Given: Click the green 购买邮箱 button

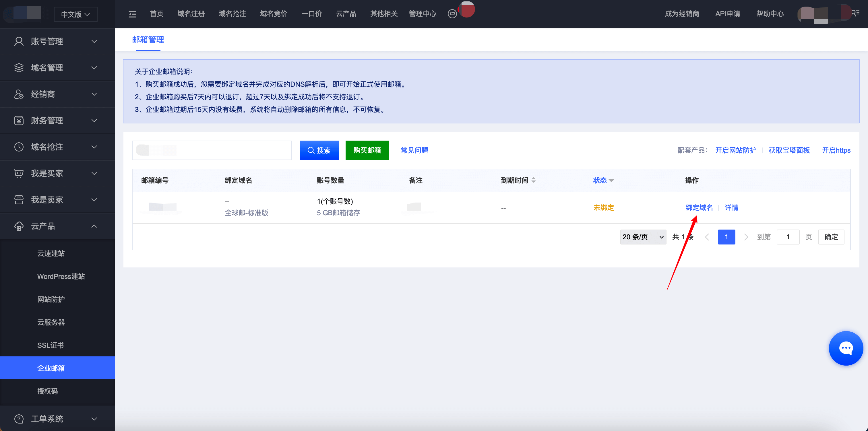Looking at the screenshot, I should pos(367,150).
